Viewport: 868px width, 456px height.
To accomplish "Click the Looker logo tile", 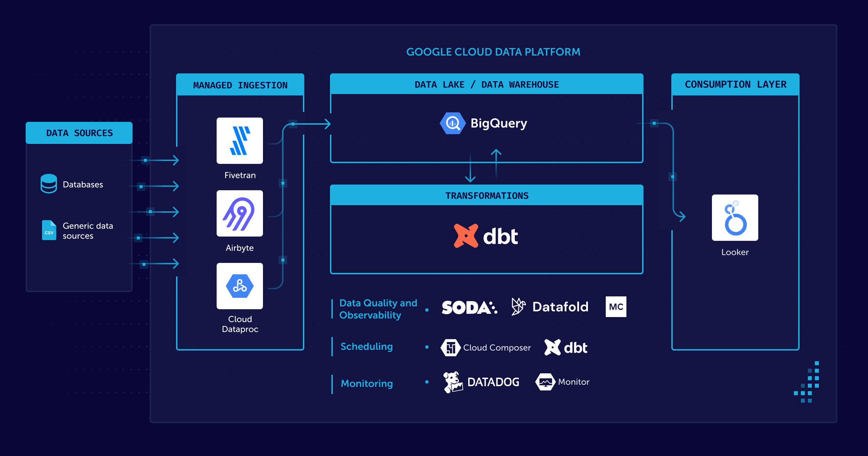I will pos(735,218).
